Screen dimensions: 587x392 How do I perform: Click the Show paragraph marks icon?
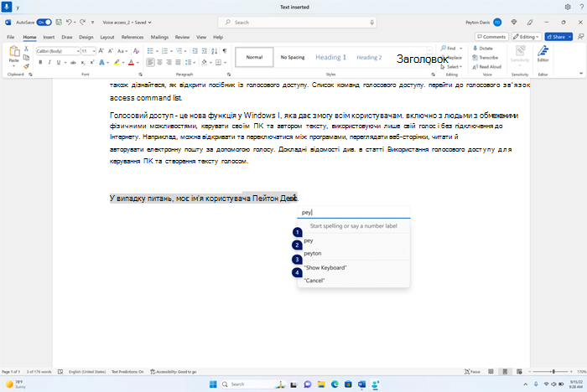[224, 51]
